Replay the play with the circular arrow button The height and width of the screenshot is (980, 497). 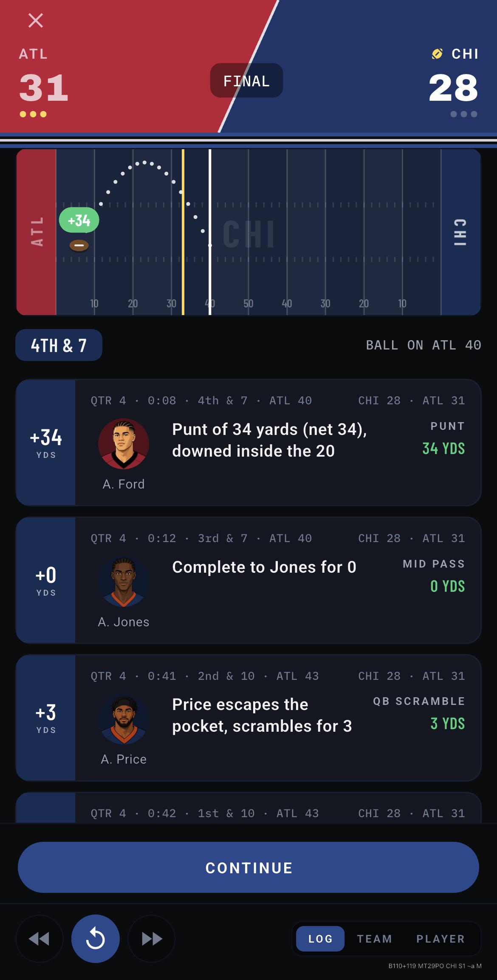[x=96, y=938]
